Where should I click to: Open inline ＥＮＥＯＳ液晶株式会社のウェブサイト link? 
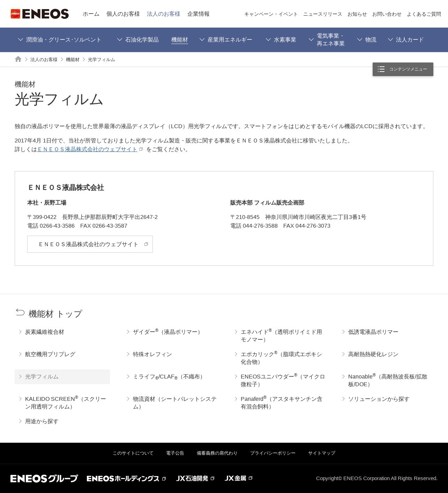87,149
